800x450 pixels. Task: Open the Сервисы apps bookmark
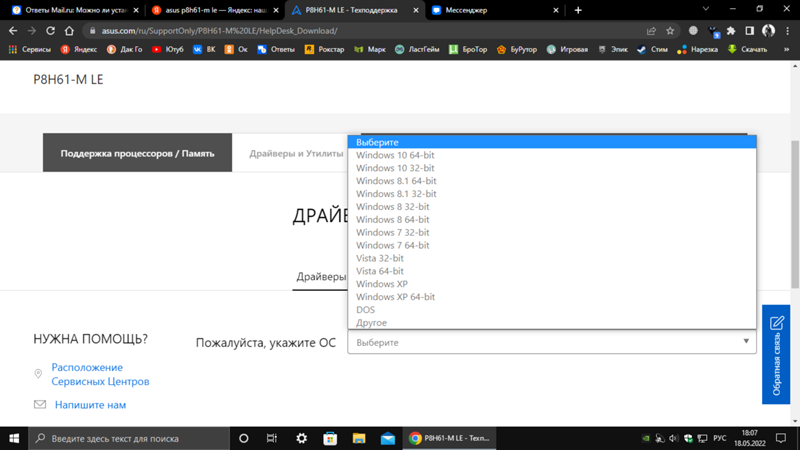(x=30, y=49)
